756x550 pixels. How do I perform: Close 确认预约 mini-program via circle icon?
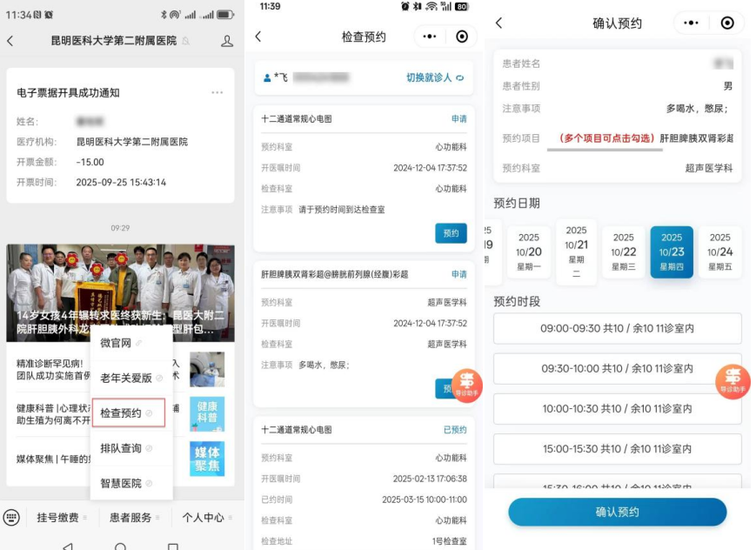click(x=727, y=23)
